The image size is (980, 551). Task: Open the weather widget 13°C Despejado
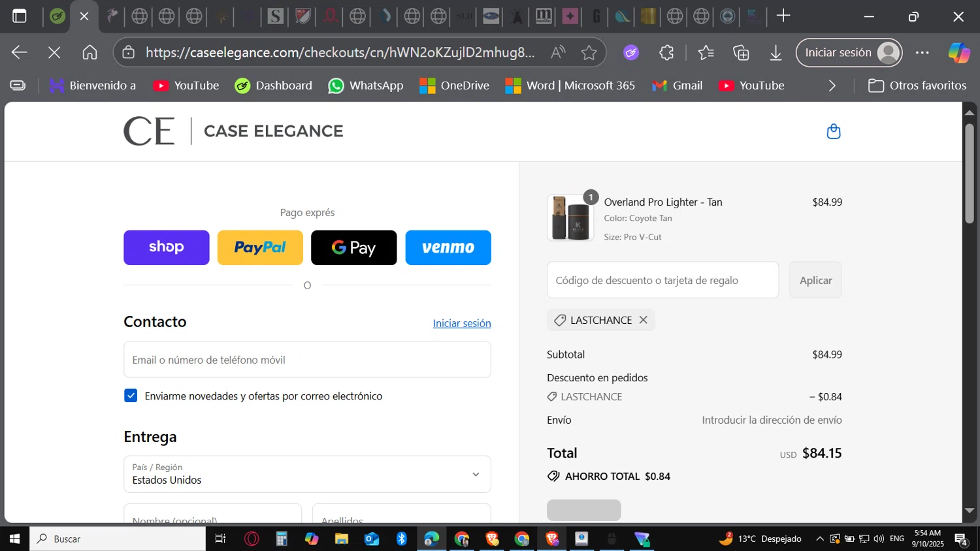760,539
